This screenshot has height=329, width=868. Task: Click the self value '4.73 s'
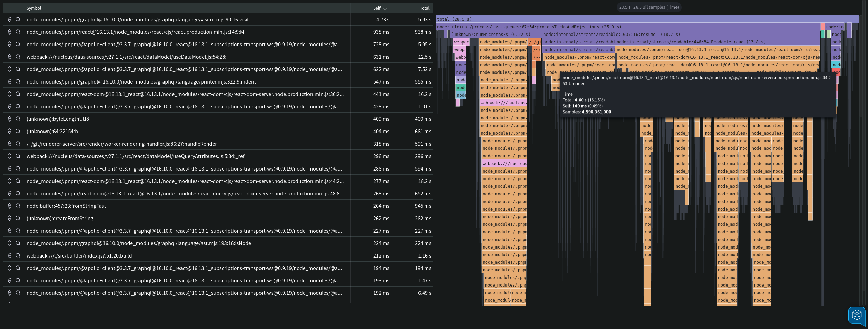click(383, 19)
